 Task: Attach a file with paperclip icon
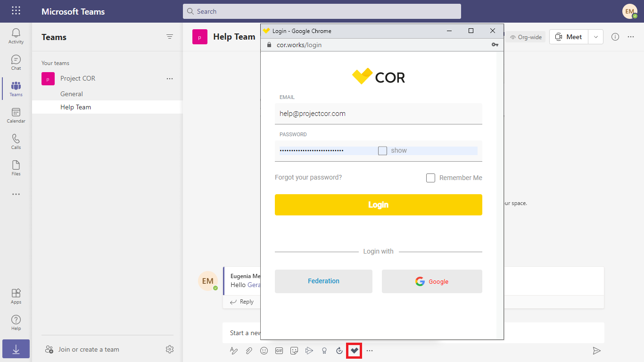(x=249, y=351)
